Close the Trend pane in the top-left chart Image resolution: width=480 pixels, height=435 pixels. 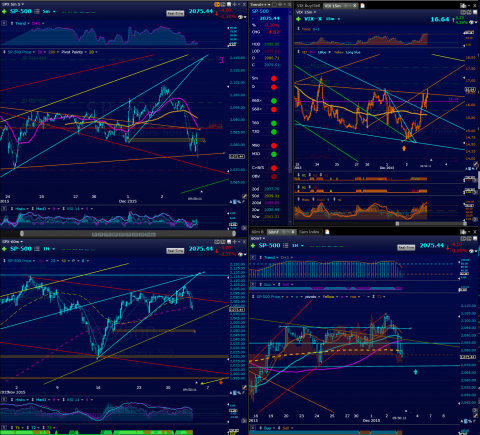coord(4,23)
